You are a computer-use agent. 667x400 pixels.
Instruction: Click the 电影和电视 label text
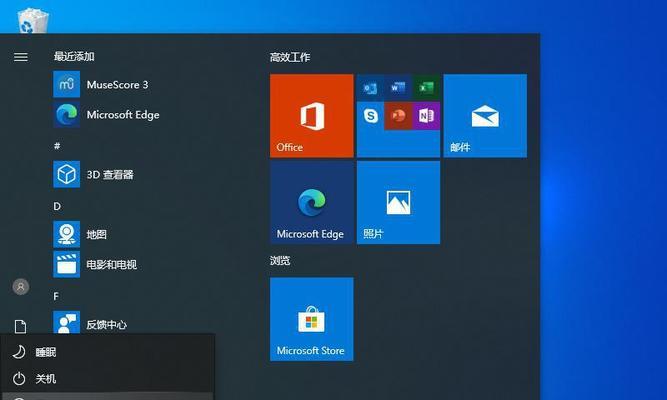pos(111,265)
